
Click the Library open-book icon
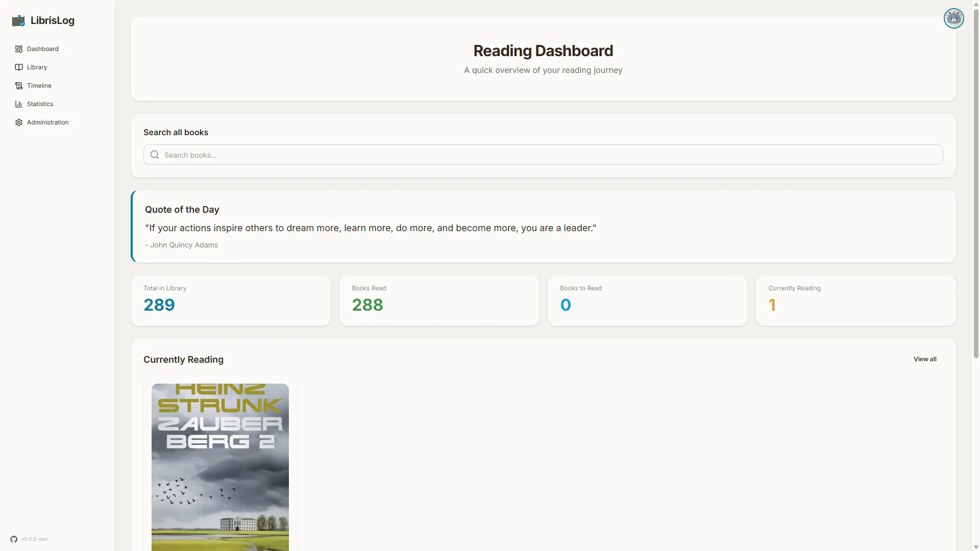point(19,67)
